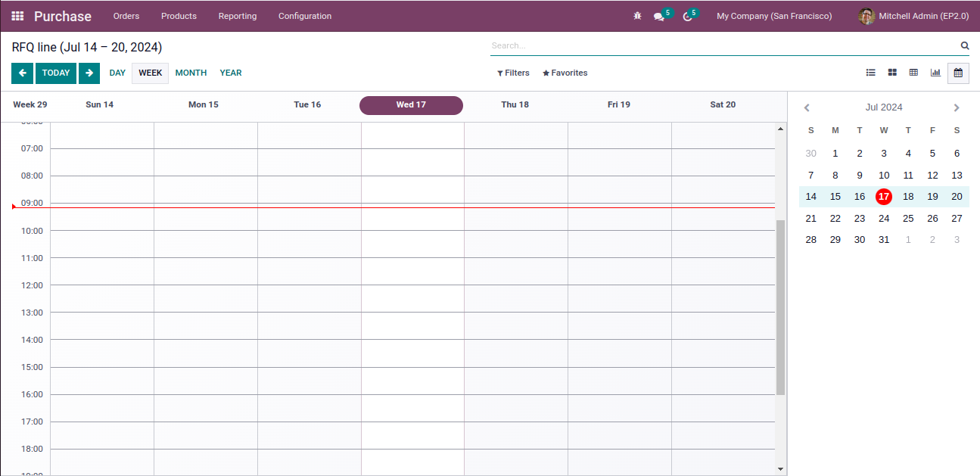This screenshot has height=476, width=980.
Task: Open the activities clock icon
Action: point(687,16)
